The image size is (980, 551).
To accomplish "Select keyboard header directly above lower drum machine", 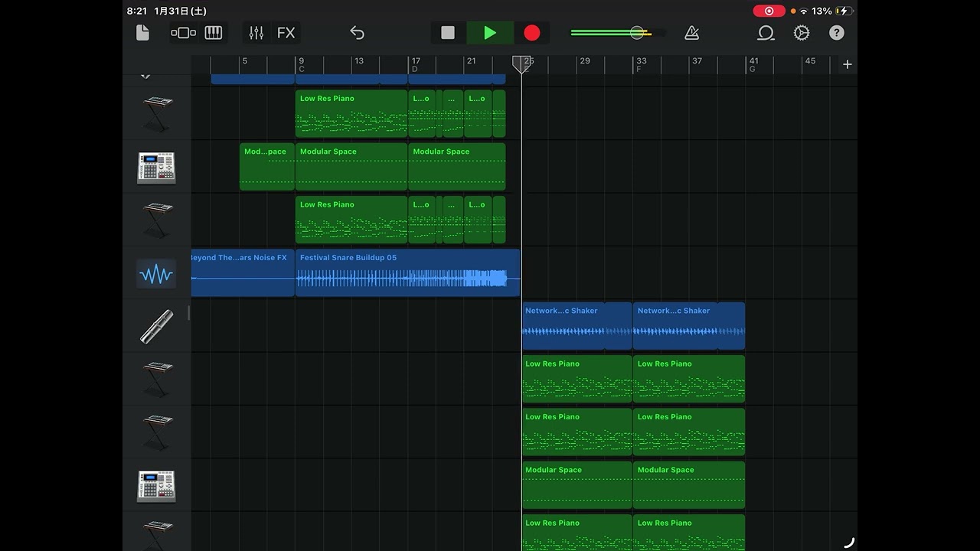I will pyautogui.click(x=156, y=432).
